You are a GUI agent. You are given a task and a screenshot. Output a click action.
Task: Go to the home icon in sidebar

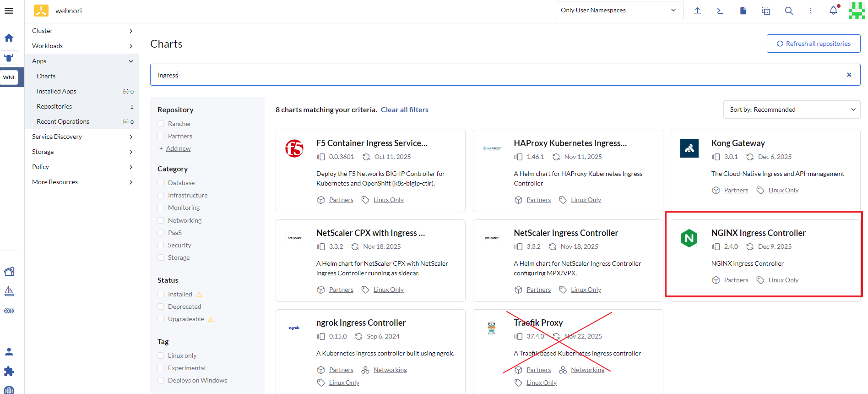tap(9, 38)
